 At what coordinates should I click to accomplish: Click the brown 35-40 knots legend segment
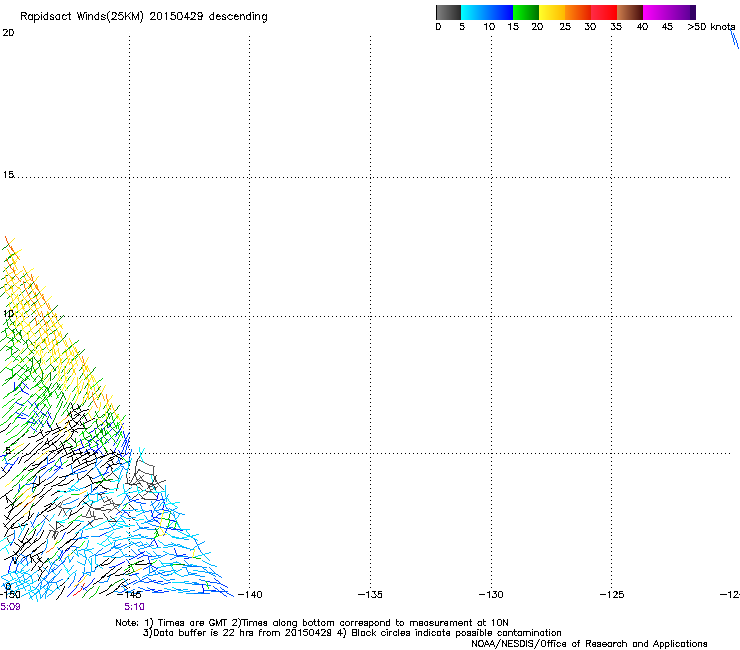(x=630, y=12)
